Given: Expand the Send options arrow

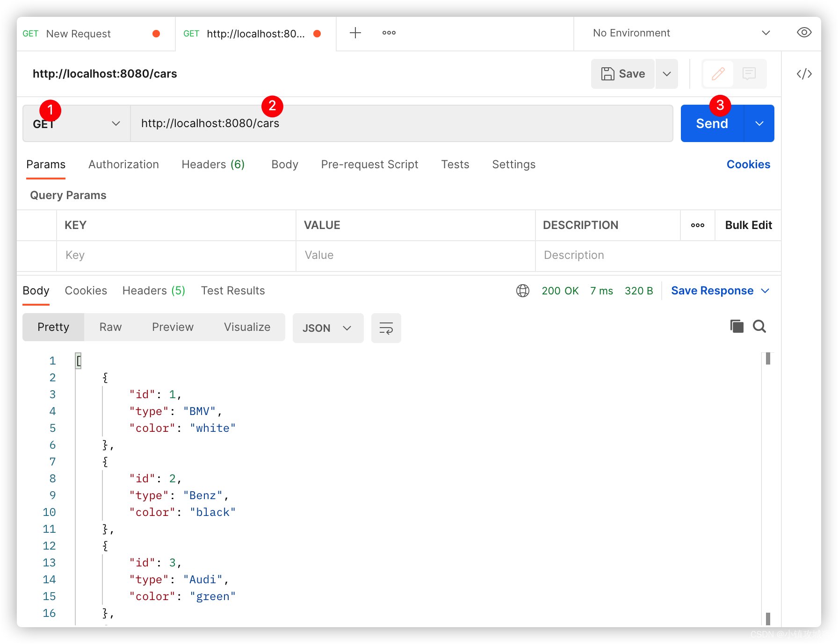Looking at the screenshot, I should point(759,123).
